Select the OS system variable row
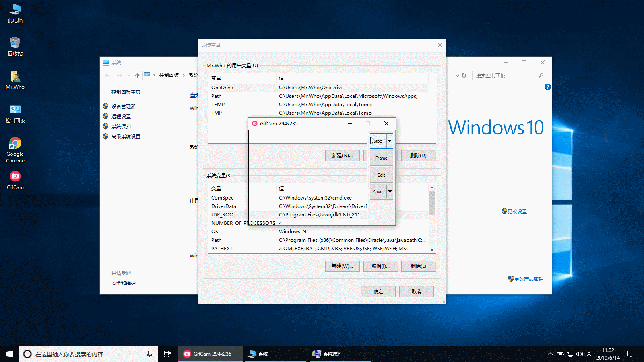The width and height of the screenshot is (644, 362). [318, 232]
